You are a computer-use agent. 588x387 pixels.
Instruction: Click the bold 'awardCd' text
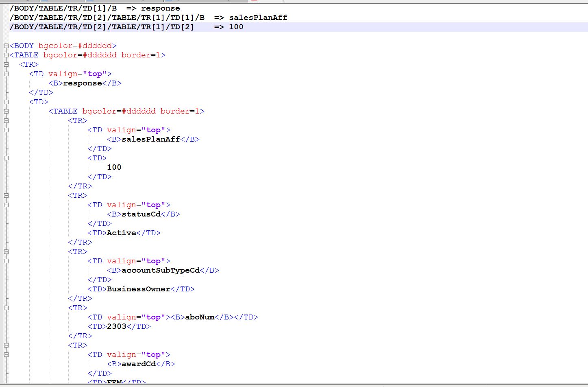(x=139, y=364)
